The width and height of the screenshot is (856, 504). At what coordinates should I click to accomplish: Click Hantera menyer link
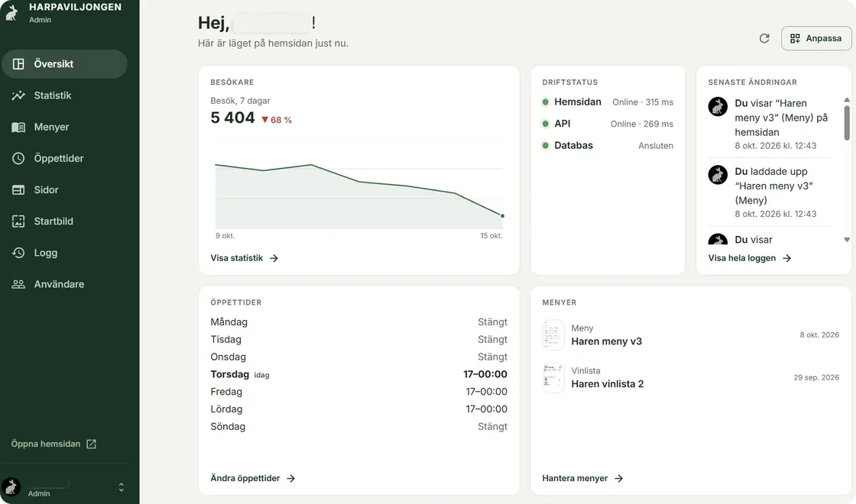(582, 478)
